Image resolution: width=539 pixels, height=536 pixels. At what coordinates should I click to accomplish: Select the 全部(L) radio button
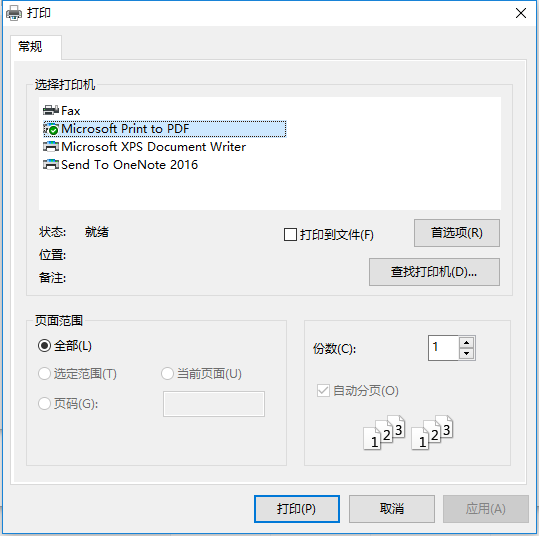44,346
